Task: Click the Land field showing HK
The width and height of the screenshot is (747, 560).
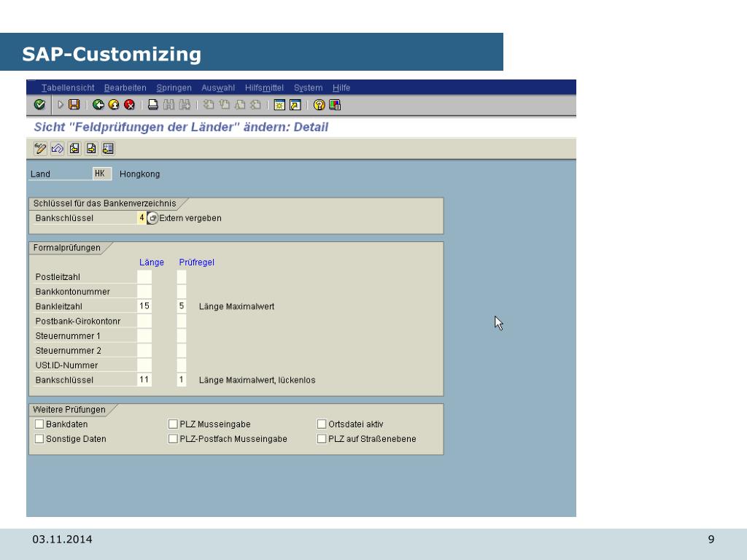Action: [x=102, y=174]
